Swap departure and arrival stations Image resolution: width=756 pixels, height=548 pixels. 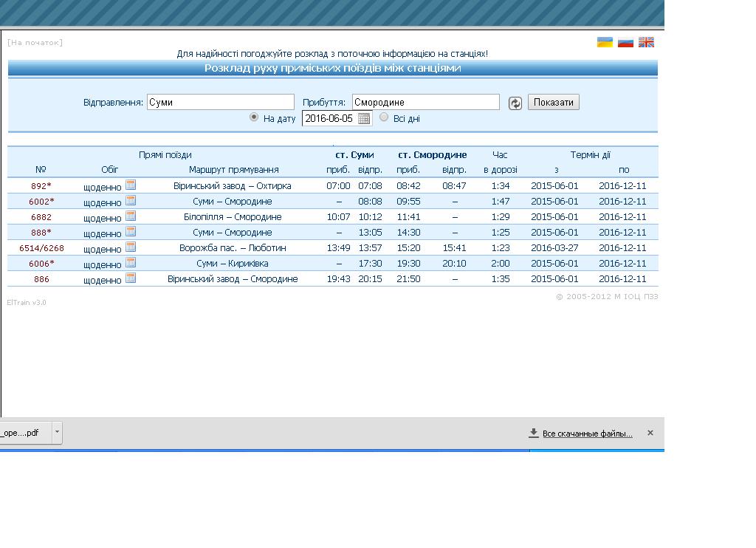click(x=515, y=103)
